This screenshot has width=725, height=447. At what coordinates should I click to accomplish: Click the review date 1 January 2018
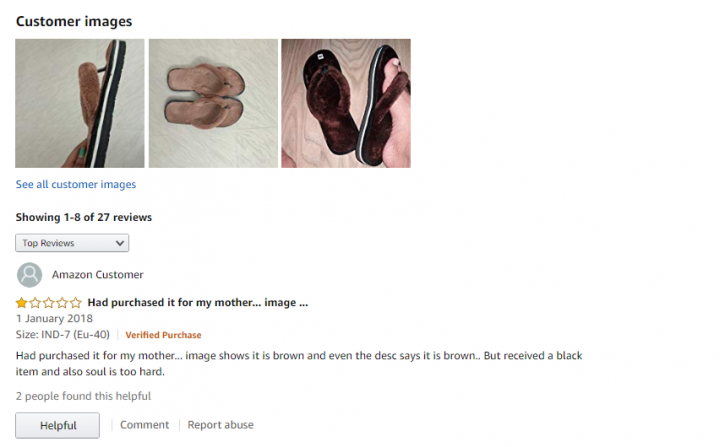(54, 318)
